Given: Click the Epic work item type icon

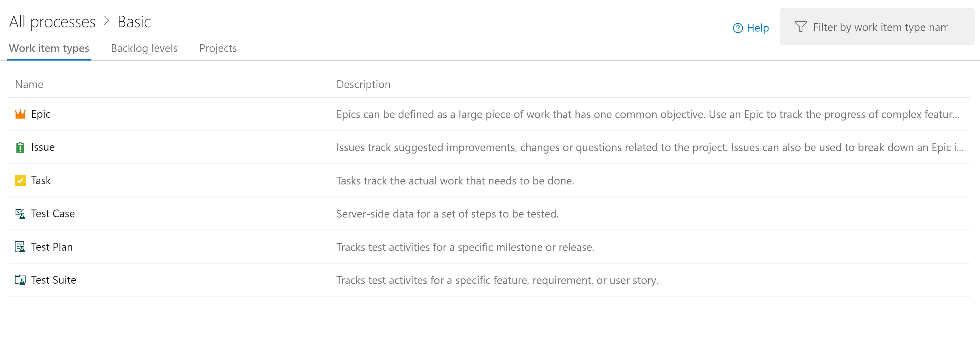Looking at the screenshot, I should coord(19,114).
